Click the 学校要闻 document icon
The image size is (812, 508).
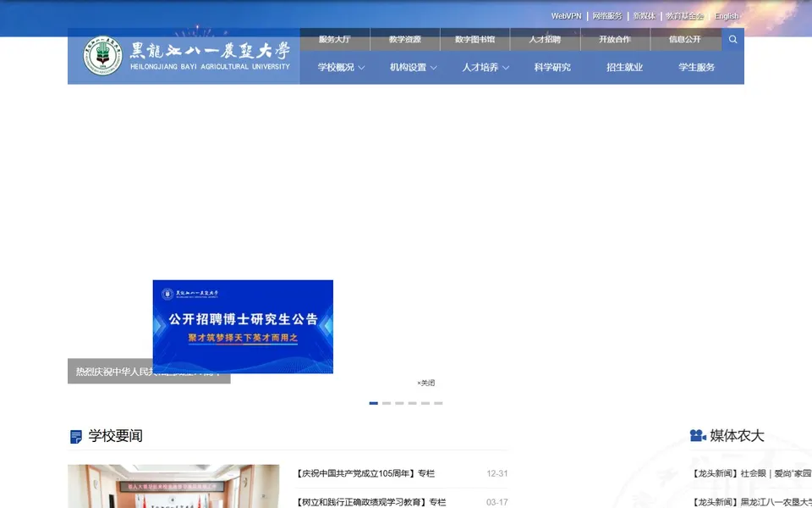(75, 437)
